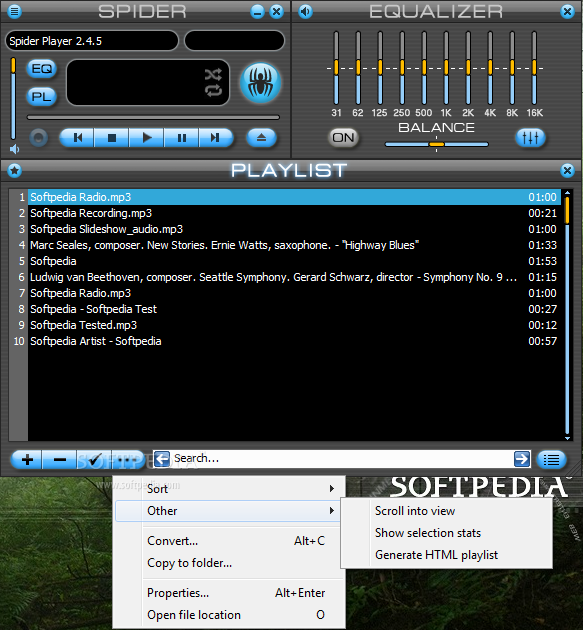The height and width of the screenshot is (630, 583).
Task: Toggle repeat mode icon
Action: [213, 90]
